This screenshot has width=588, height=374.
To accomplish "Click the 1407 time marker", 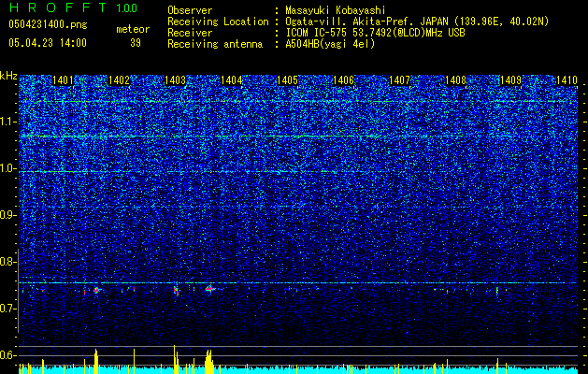I will click(399, 79).
